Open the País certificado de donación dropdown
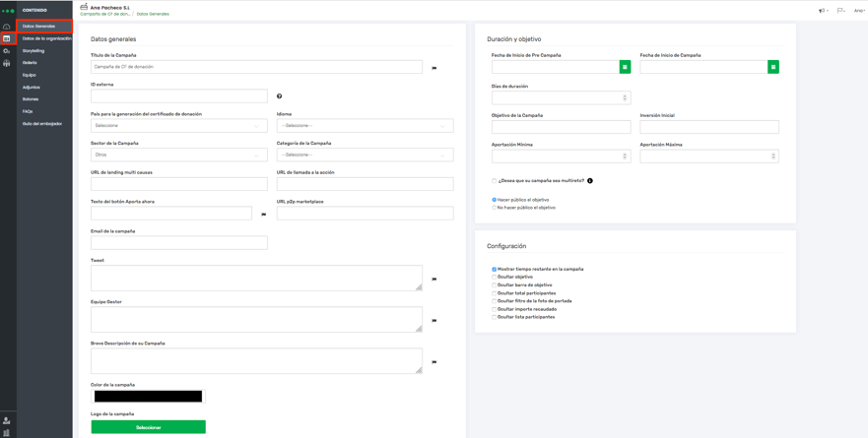This screenshot has height=438, width=868. [178, 126]
